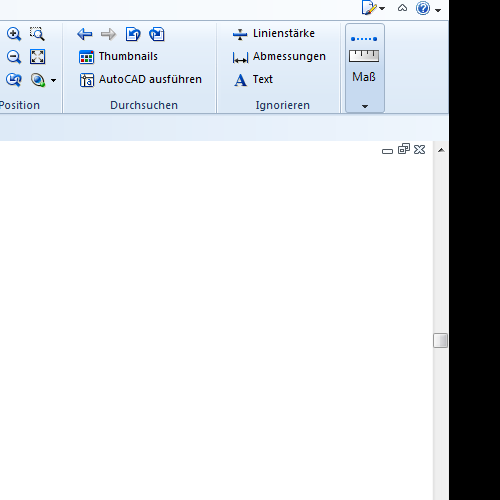
Task: Click the zoom in magnifier icon
Action: 14,34
